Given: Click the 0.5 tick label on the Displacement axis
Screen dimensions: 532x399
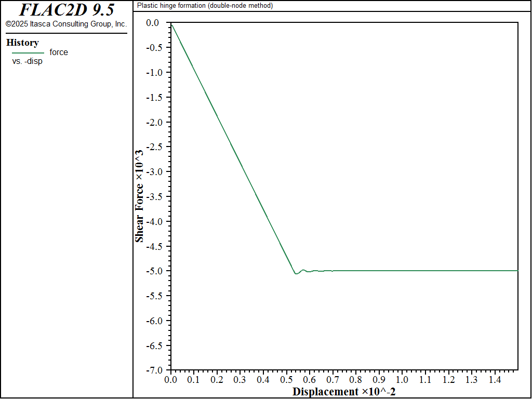Looking at the screenshot, I should click(286, 380).
